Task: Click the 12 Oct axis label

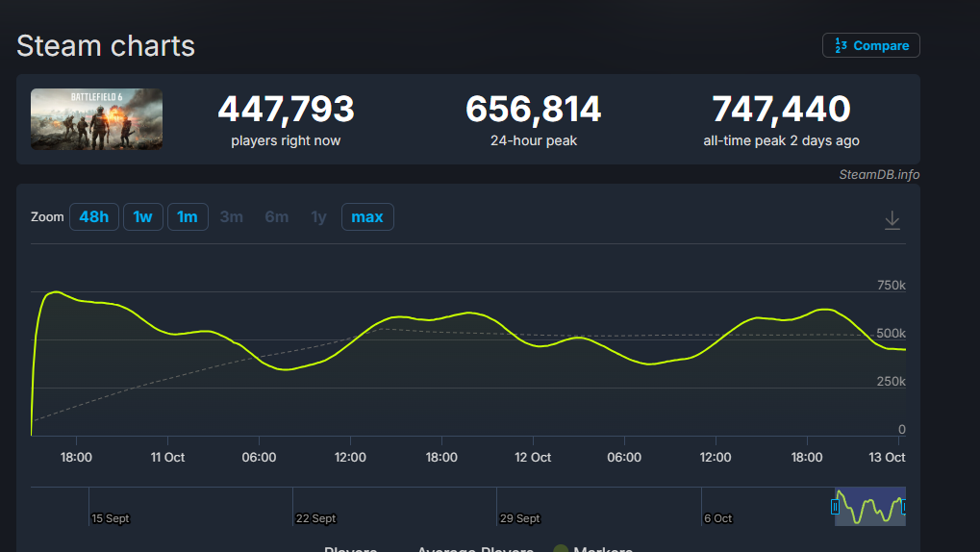Action: point(533,457)
